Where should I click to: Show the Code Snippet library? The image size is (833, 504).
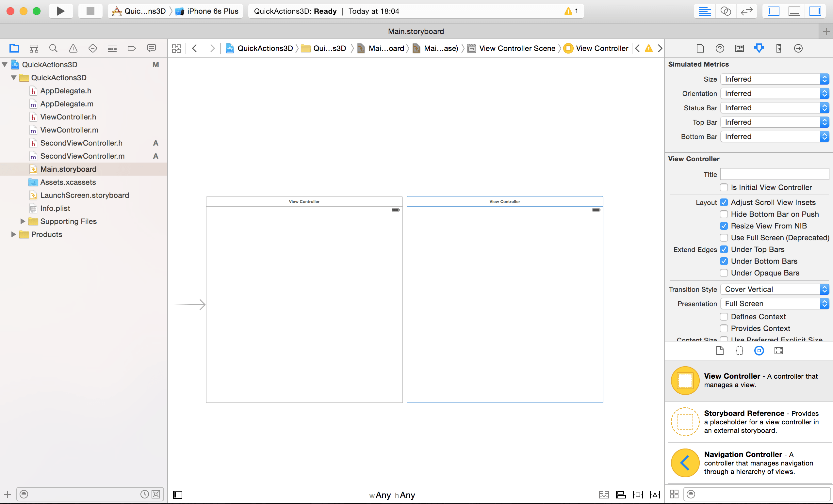(x=739, y=351)
